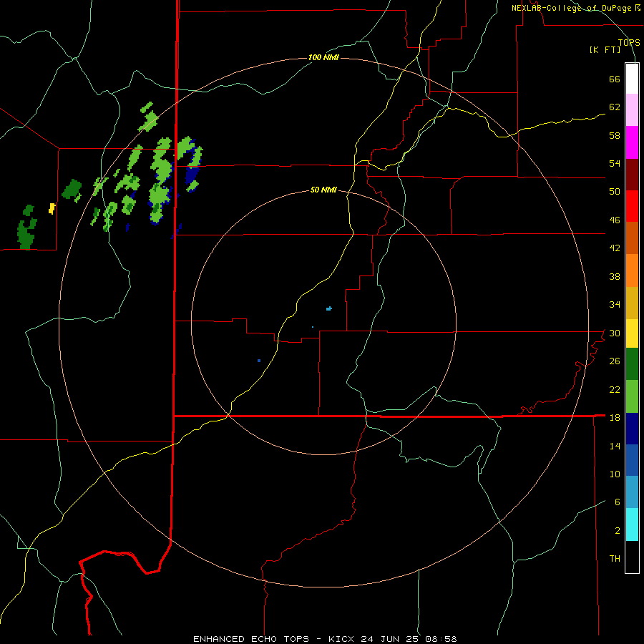Click the '42' legend value
The image size is (644, 644).
[615, 248]
